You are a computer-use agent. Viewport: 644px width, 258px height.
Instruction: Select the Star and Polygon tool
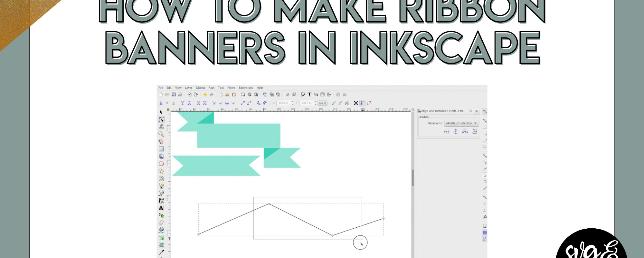(x=161, y=171)
